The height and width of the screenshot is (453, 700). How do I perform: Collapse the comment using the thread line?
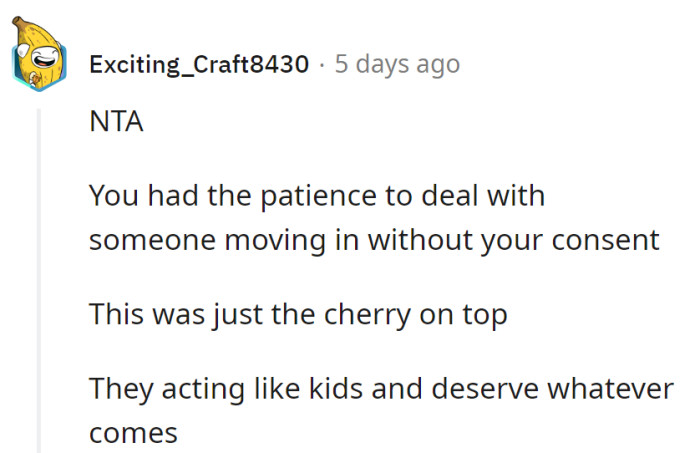tap(40, 280)
